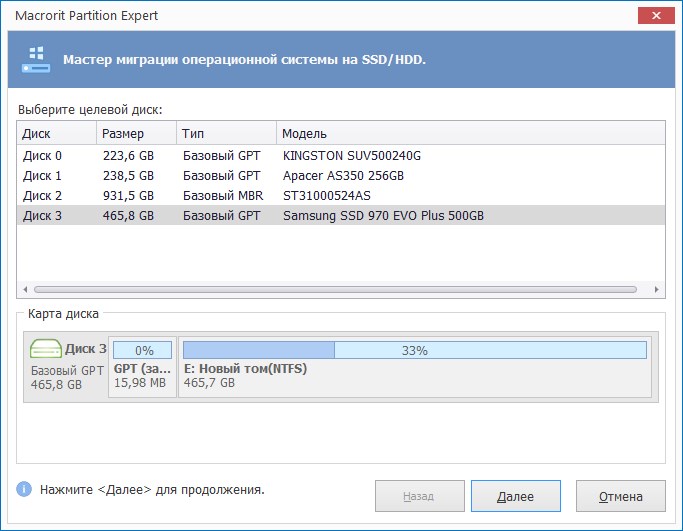Click Samsung SSD 970 EVO Plus 500GB

coord(383,216)
